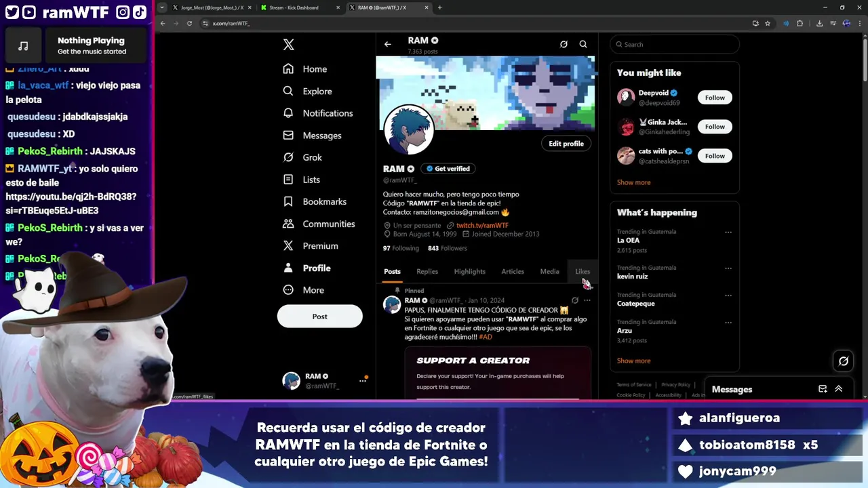Open Notifications in the left navigation
The width and height of the screenshot is (868, 488).
tap(318, 113)
